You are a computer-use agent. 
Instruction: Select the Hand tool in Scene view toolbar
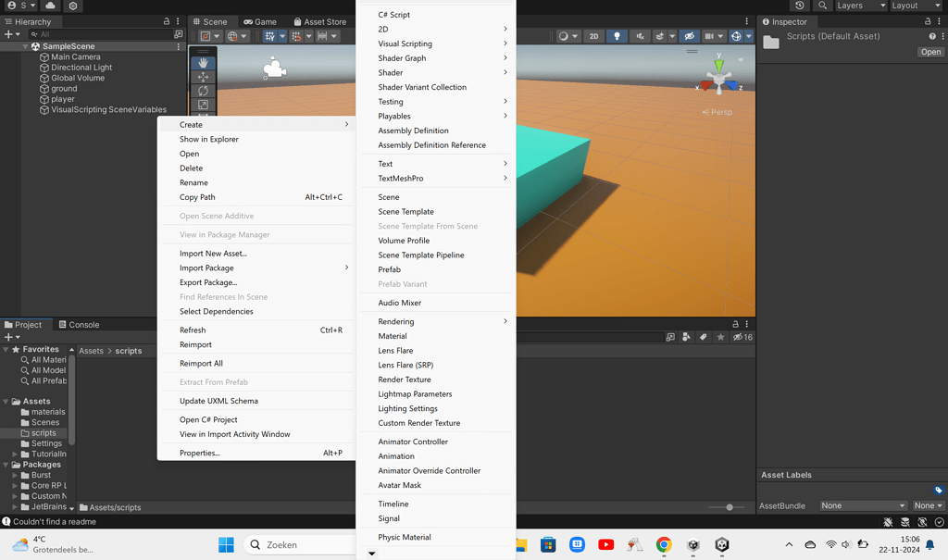pyautogui.click(x=205, y=64)
